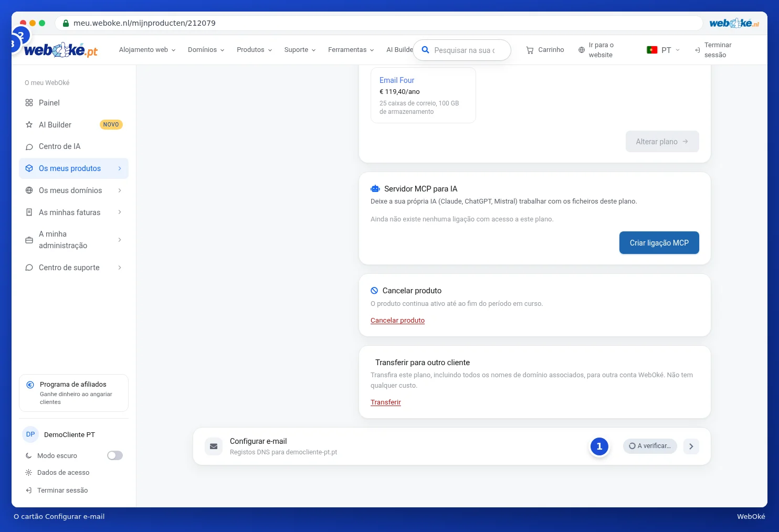Click the Painel grid icon
Viewport: 779px width, 532px height.
tap(29, 103)
